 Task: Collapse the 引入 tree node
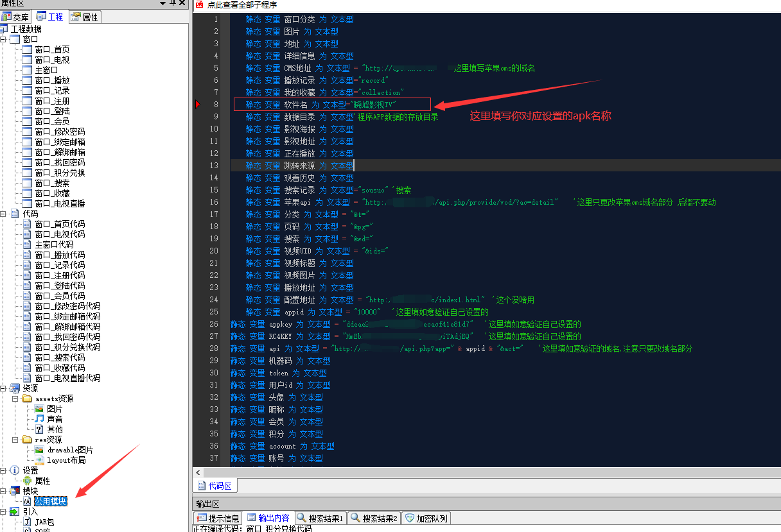[3, 511]
